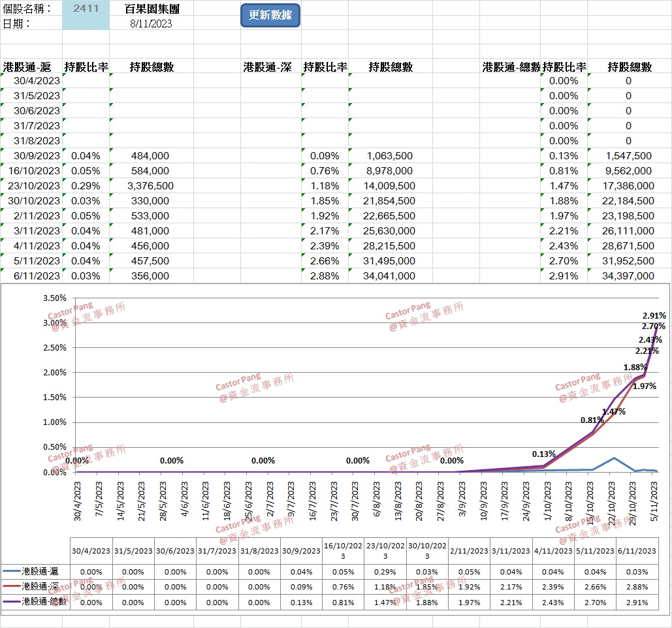The width and height of the screenshot is (672, 628).
Task: Select the 17,386,000 total shares cell
Action: click(629, 186)
